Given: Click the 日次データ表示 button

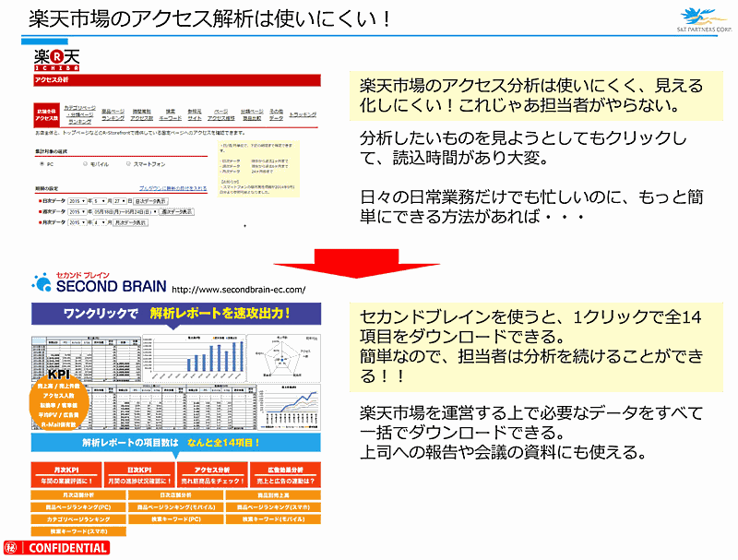Looking at the screenshot, I should [x=150, y=201].
